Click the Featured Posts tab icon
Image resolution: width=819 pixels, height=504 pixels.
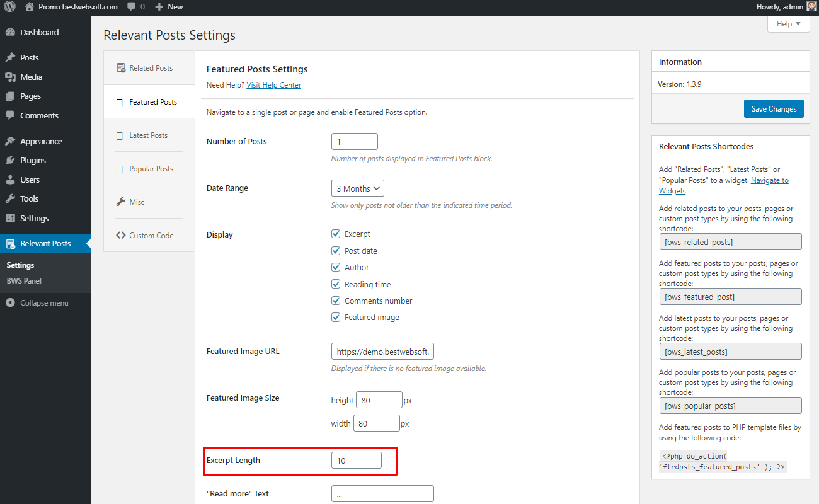120,102
